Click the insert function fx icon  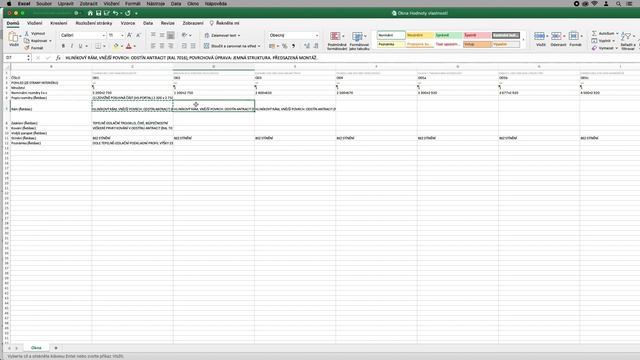pos(58,58)
